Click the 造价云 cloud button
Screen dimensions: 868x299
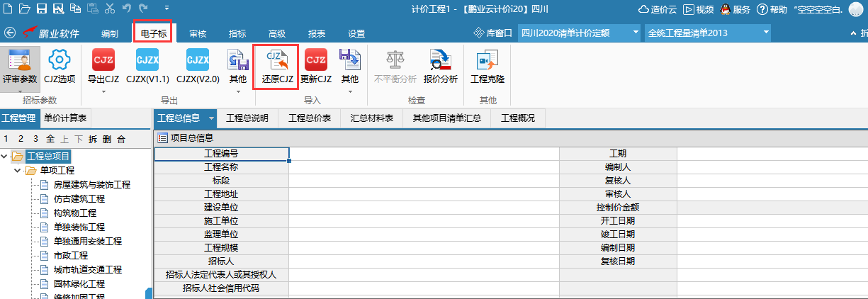pyautogui.click(x=658, y=9)
